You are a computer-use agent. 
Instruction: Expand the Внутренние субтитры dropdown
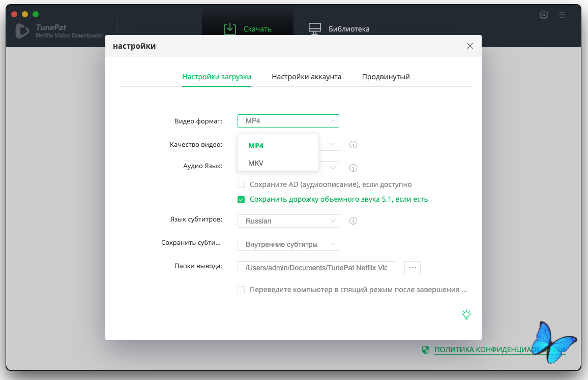point(288,244)
